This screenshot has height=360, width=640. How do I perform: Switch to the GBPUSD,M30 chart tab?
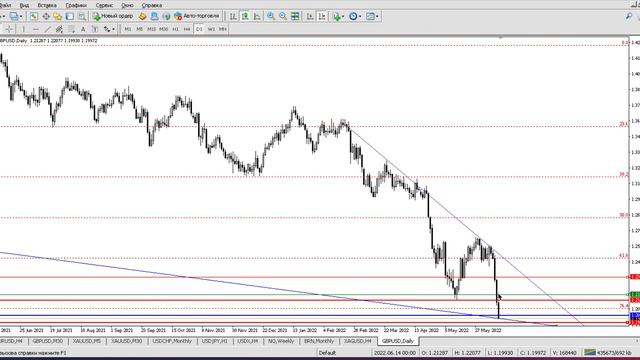tap(48, 341)
